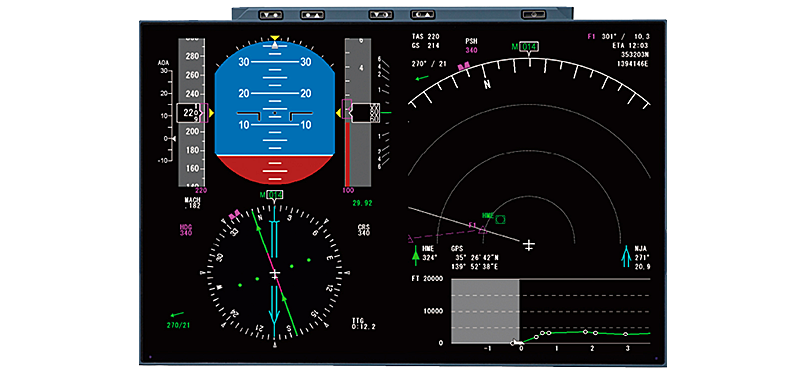Viewport: 800px width, 372px height.
Task: Click the magenta heading bug on map compass arc
Action: point(464,66)
